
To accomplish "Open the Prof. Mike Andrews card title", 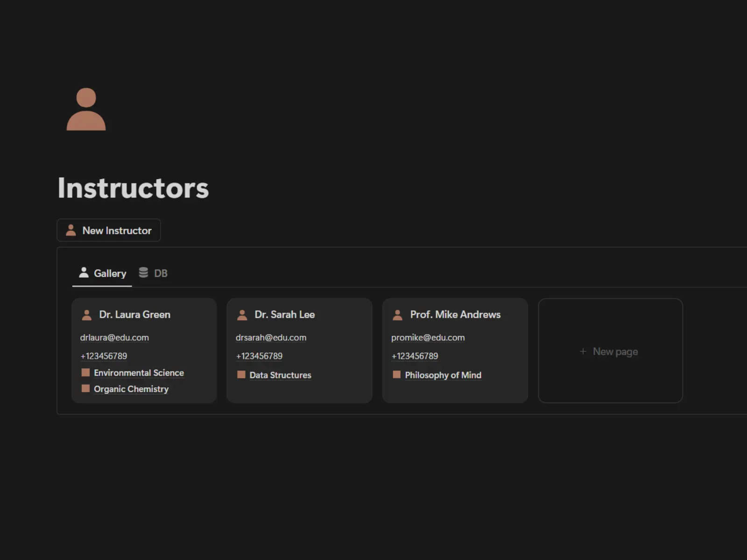I will tap(455, 315).
